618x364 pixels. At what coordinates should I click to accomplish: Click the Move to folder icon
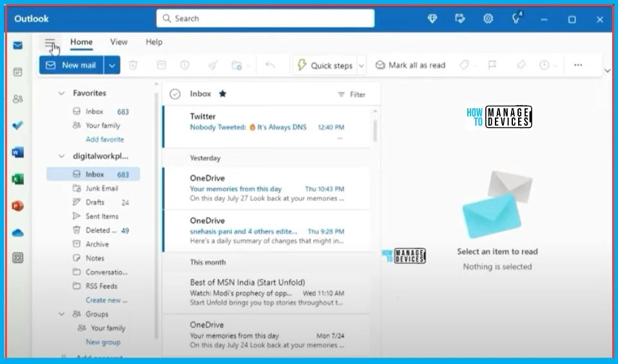(x=237, y=65)
